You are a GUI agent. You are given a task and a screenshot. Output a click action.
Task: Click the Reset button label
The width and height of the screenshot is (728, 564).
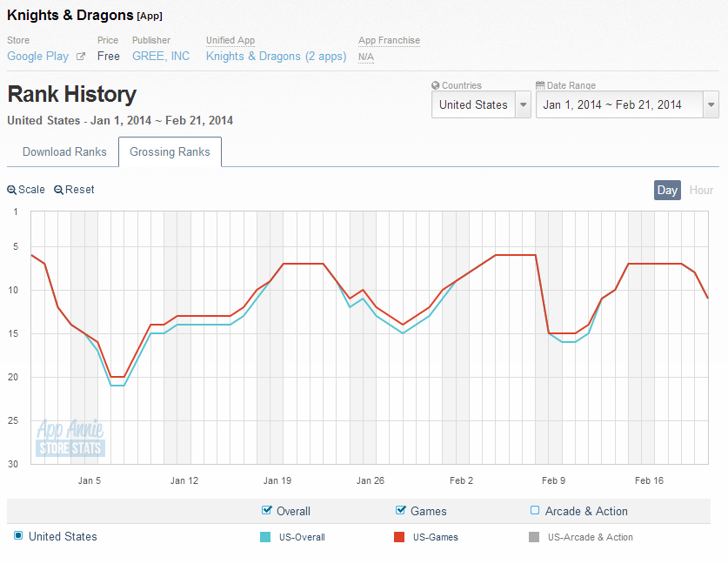point(80,190)
